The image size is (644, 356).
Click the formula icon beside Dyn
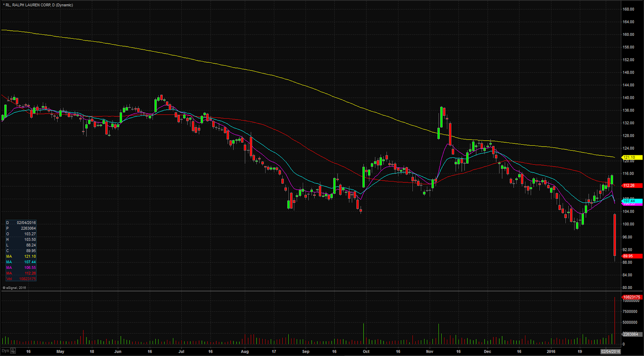[13, 350]
